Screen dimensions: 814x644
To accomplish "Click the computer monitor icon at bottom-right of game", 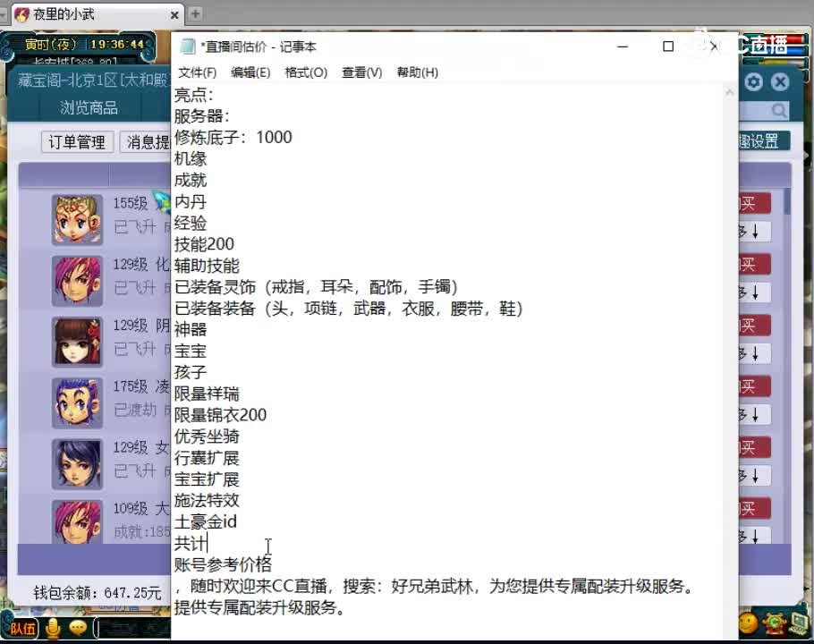I will click(800, 624).
